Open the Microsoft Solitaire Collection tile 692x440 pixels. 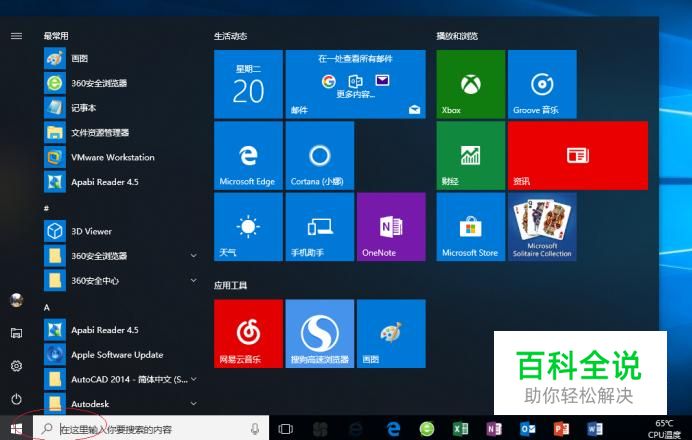pyautogui.click(x=542, y=227)
